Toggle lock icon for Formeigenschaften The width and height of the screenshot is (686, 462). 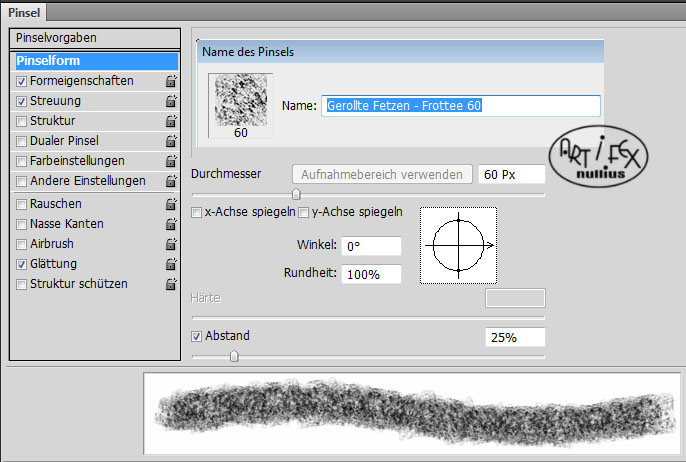[x=171, y=81]
